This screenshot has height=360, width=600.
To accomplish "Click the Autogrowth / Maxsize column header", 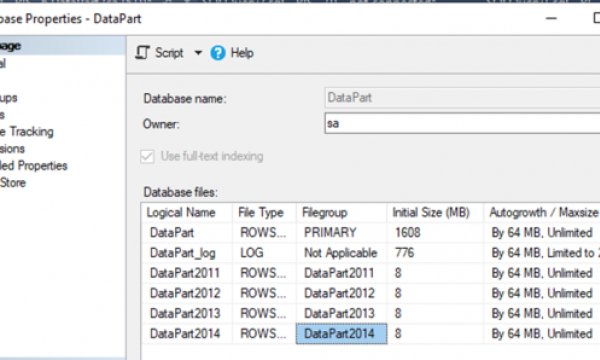I will pos(542,212).
